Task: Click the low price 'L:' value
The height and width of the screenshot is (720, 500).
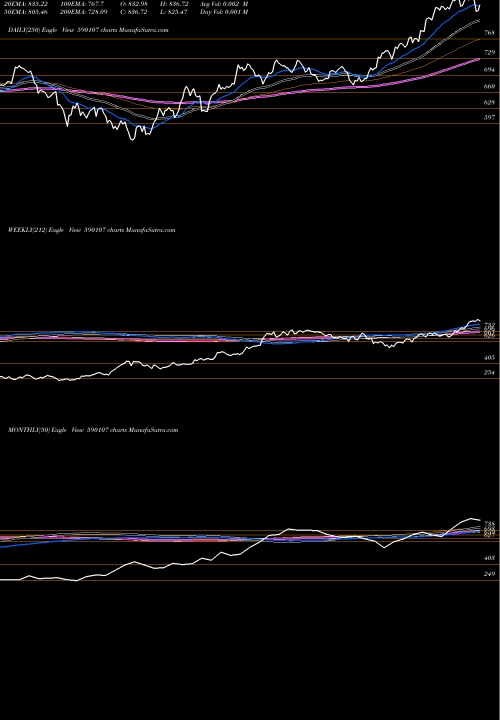Action: (174, 12)
